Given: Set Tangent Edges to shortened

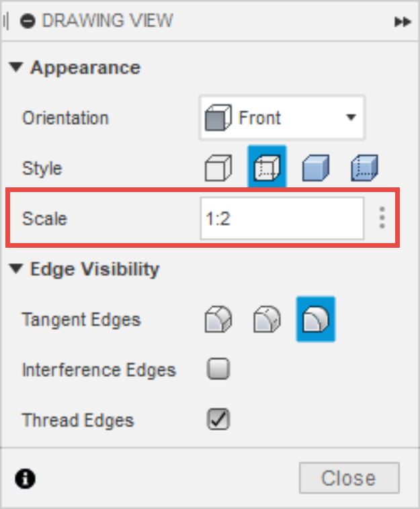Looking at the screenshot, I should [267, 320].
